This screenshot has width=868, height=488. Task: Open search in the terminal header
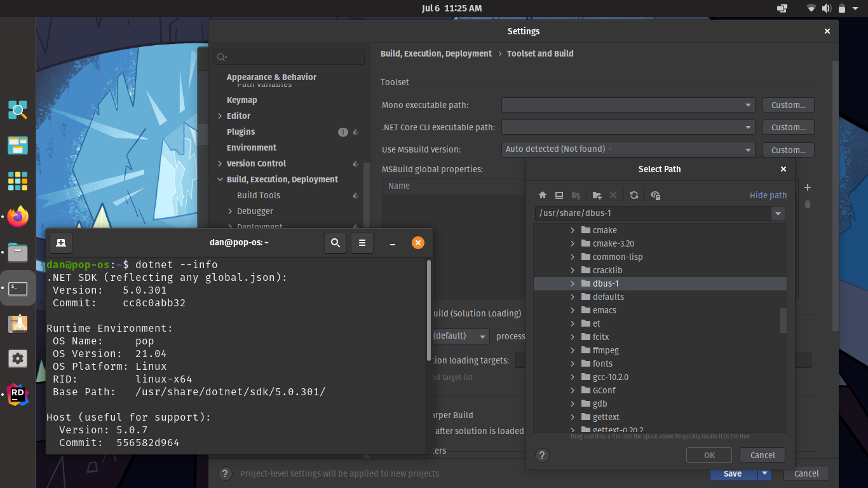coord(335,242)
